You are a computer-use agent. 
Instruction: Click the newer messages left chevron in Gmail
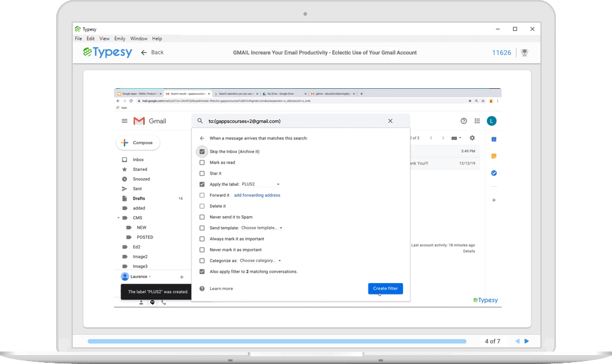coord(431,138)
